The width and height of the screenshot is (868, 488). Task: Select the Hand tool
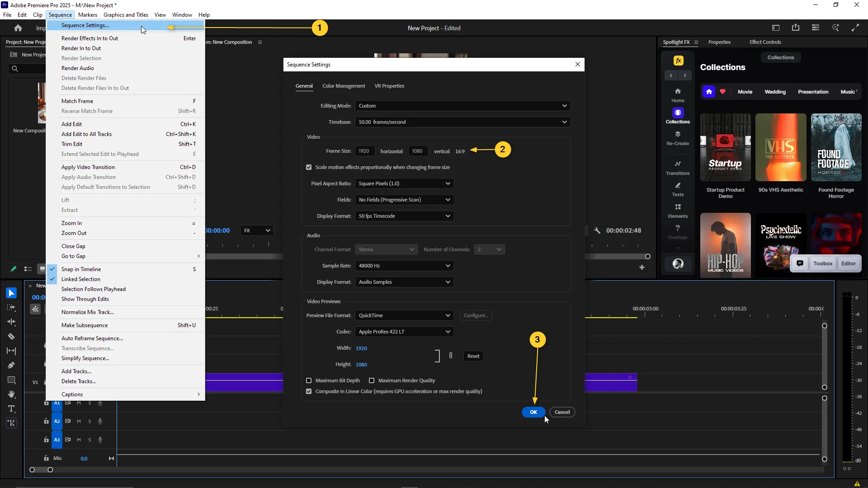[11, 394]
